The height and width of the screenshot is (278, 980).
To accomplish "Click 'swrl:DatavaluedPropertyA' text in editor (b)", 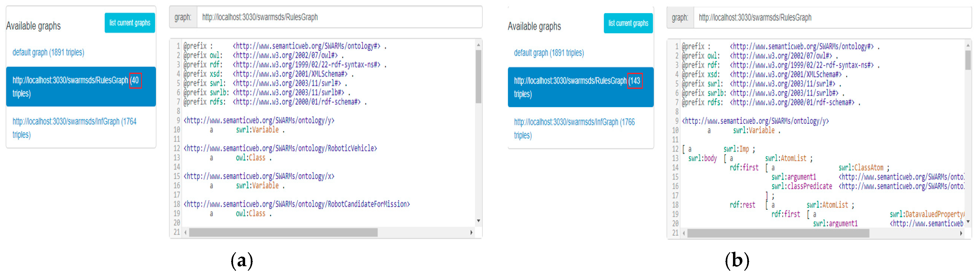I will click(927, 214).
